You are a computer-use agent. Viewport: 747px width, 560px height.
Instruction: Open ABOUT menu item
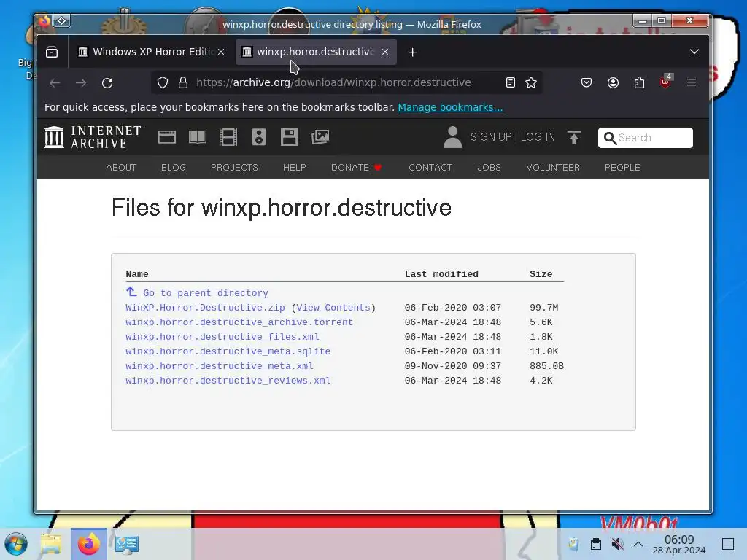(x=121, y=168)
